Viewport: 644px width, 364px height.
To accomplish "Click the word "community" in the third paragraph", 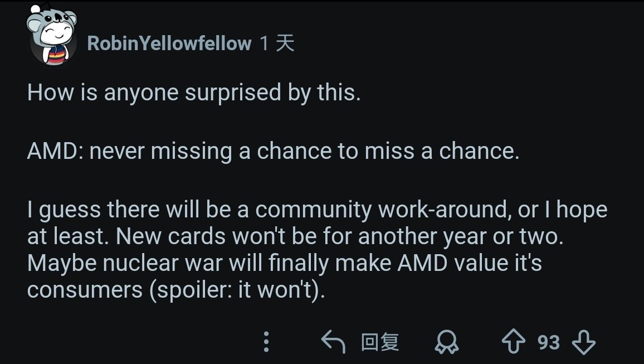I will pyautogui.click(x=314, y=210).
